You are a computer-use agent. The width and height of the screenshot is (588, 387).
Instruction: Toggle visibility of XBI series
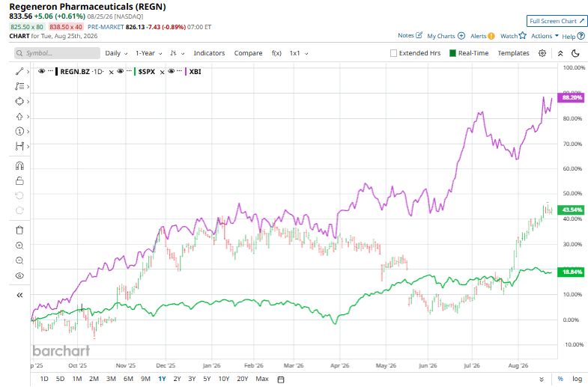tap(171, 71)
